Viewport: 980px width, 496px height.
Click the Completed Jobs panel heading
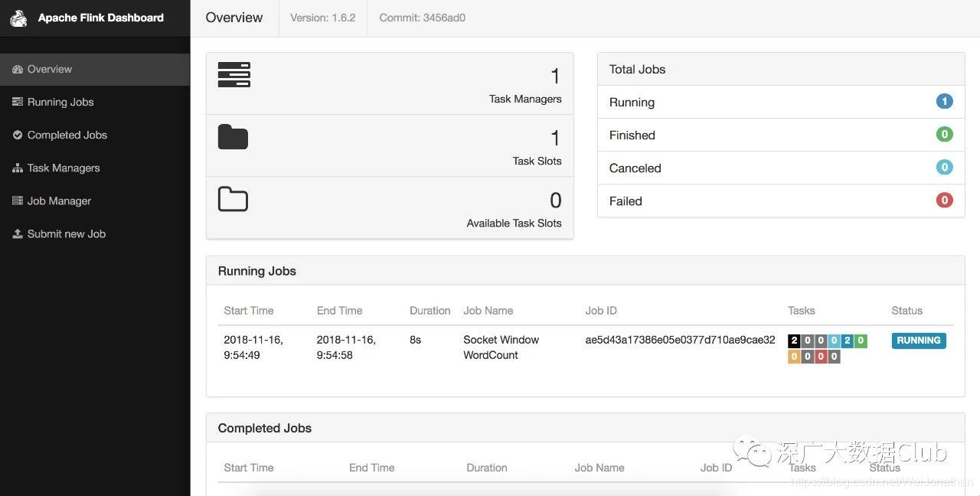264,428
